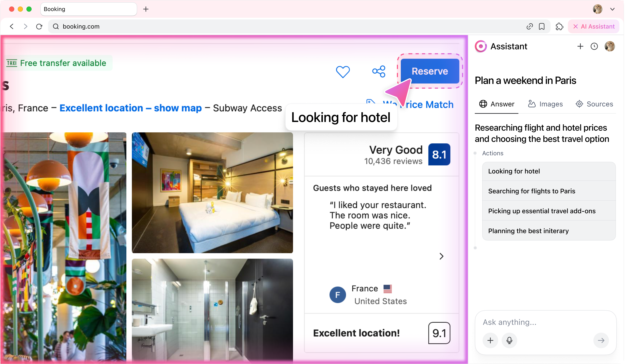Viewport: 641px width, 364px height.
Task: Bookmark this page in address bar
Action: (x=542, y=27)
